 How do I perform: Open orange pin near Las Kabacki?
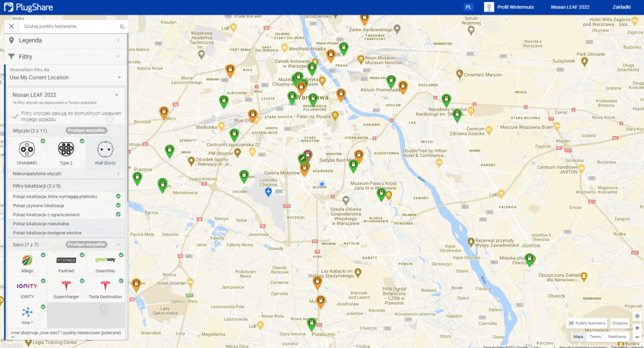(318, 282)
